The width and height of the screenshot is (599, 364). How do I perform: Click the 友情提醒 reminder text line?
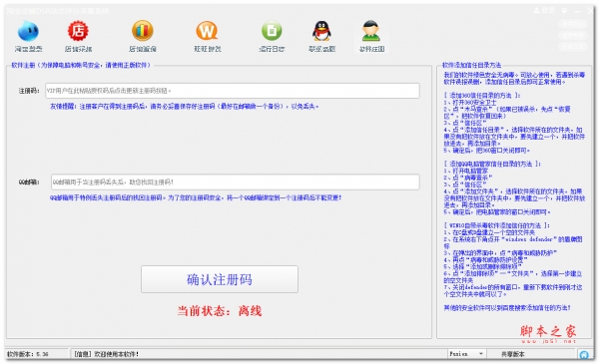tap(184, 107)
